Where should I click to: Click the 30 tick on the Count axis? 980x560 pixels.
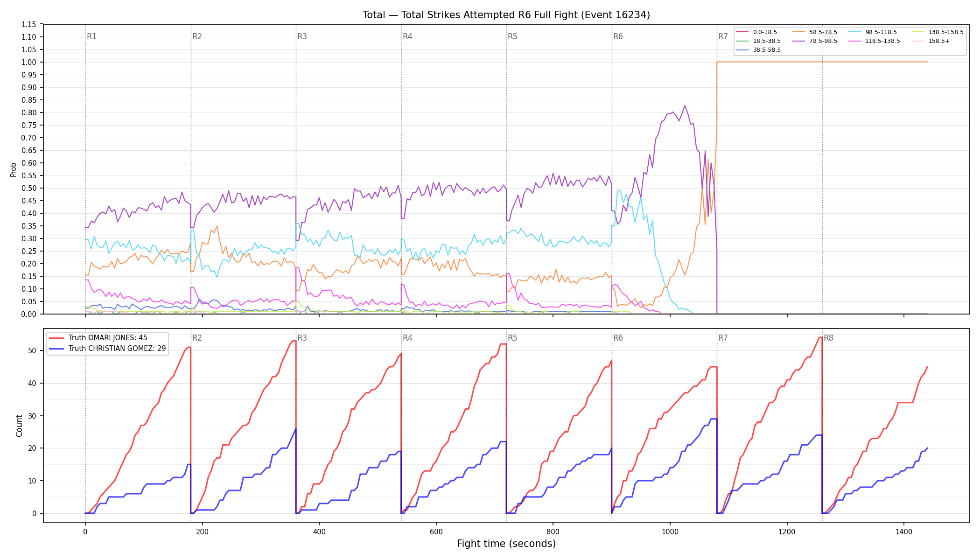32,416
